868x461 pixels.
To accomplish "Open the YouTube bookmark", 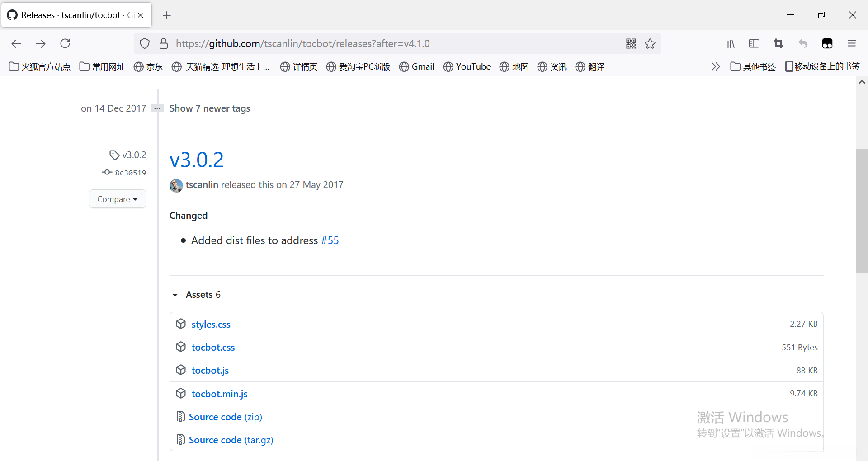I will point(467,67).
